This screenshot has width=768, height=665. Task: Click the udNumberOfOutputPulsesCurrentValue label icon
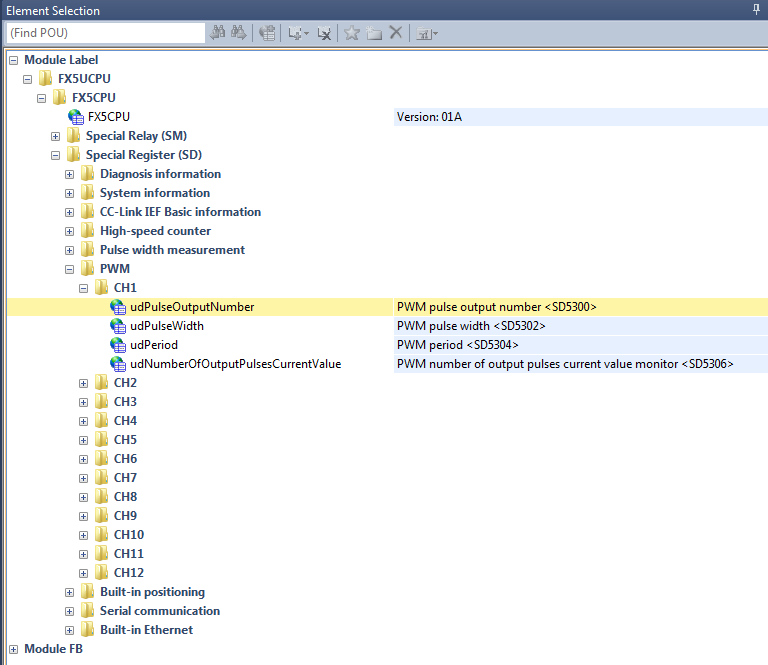point(118,364)
